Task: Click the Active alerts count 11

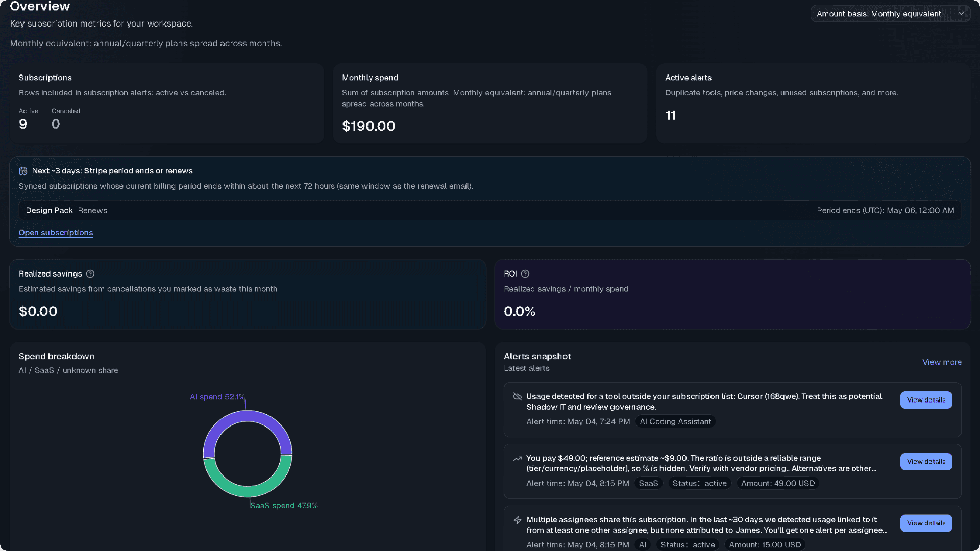Action: [670, 116]
